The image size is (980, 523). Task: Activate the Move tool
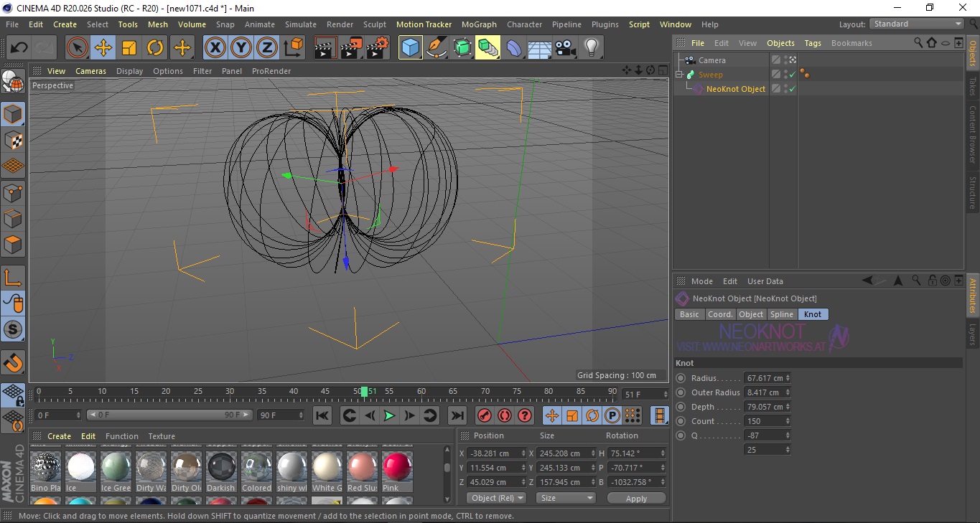click(x=103, y=48)
